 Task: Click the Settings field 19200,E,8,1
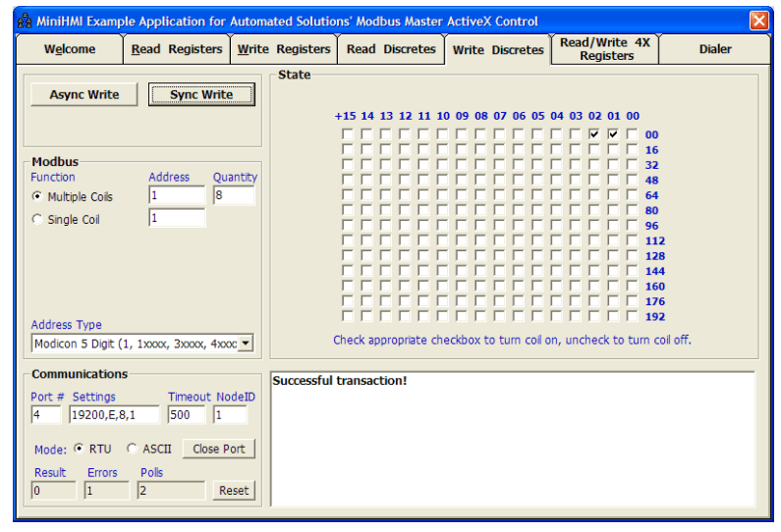tap(115, 414)
